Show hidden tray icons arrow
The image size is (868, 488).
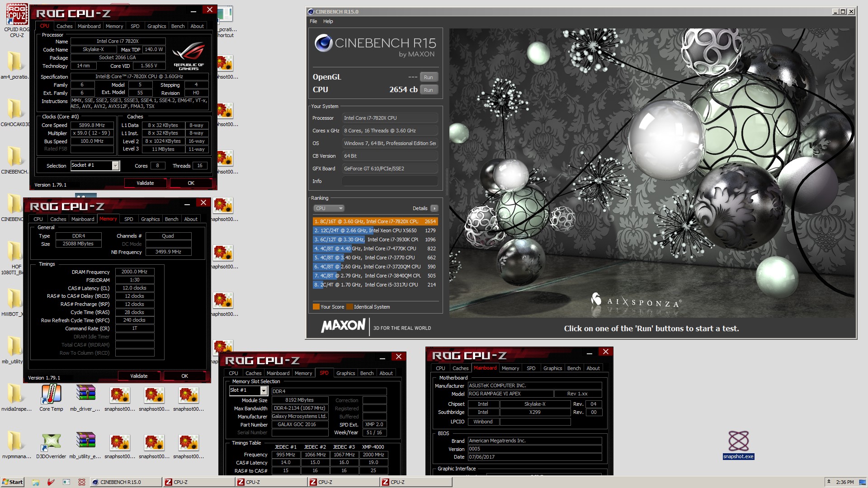tap(829, 482)
